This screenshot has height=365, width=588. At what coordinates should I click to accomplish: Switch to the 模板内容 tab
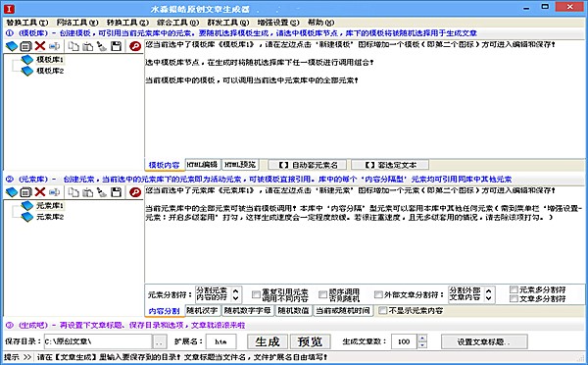pyautogui.click(x=165, y=165)
